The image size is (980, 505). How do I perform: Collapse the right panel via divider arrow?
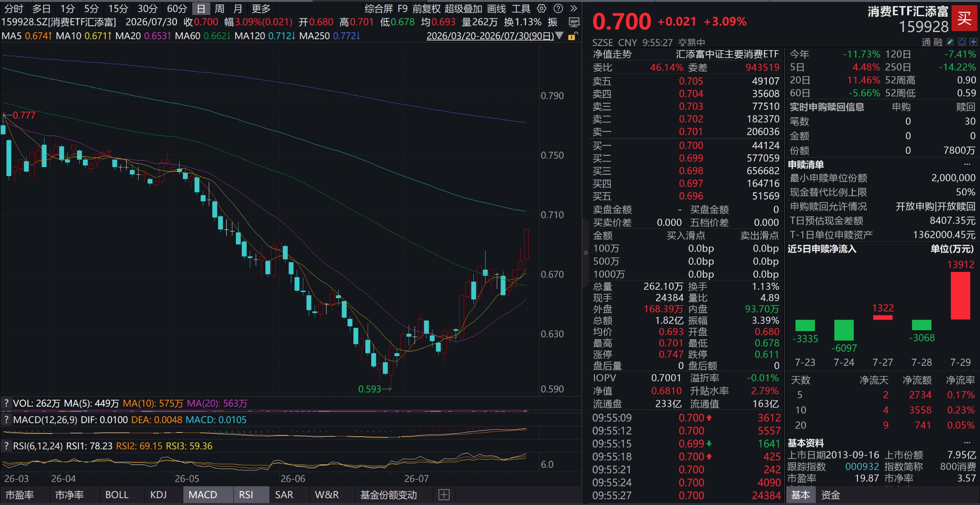click(585, 253)
